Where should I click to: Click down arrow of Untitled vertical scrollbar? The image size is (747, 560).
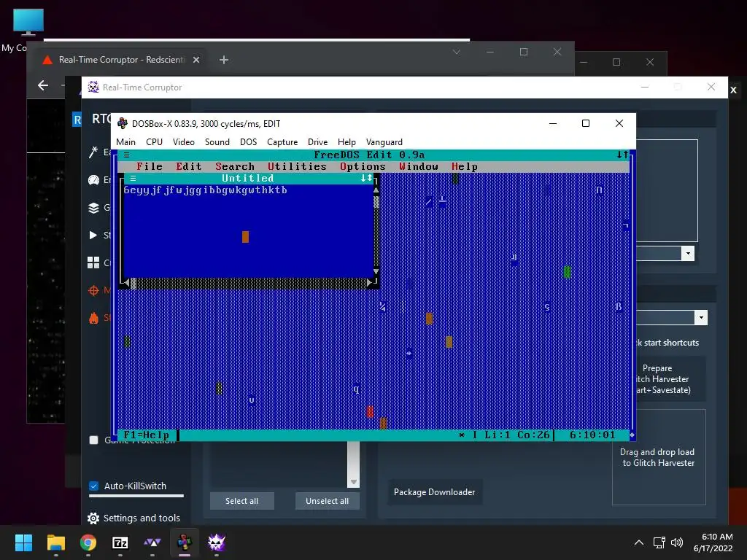[x=376, y=271]
